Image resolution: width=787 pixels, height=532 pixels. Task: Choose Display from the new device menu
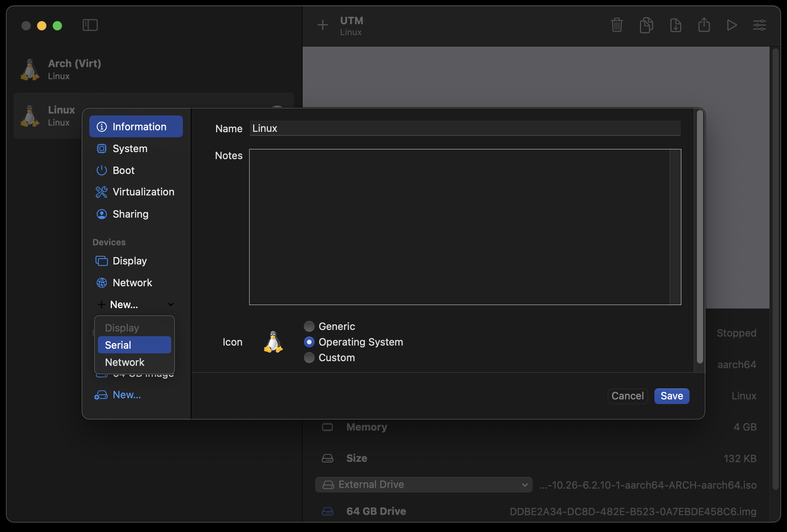[x=135, y=328]
